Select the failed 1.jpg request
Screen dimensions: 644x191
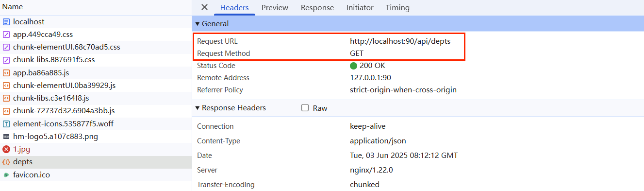pyautogui.click(x=96, y=149)
